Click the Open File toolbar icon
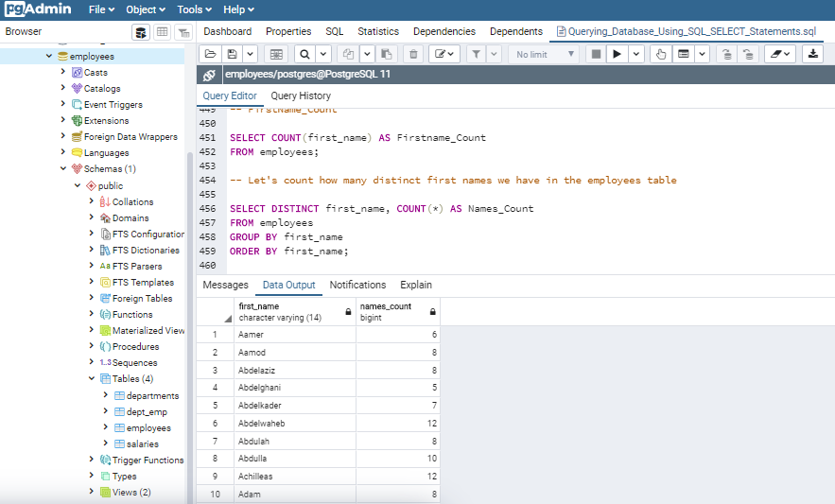This screenshot has width=835, height=504. (210, 54)
